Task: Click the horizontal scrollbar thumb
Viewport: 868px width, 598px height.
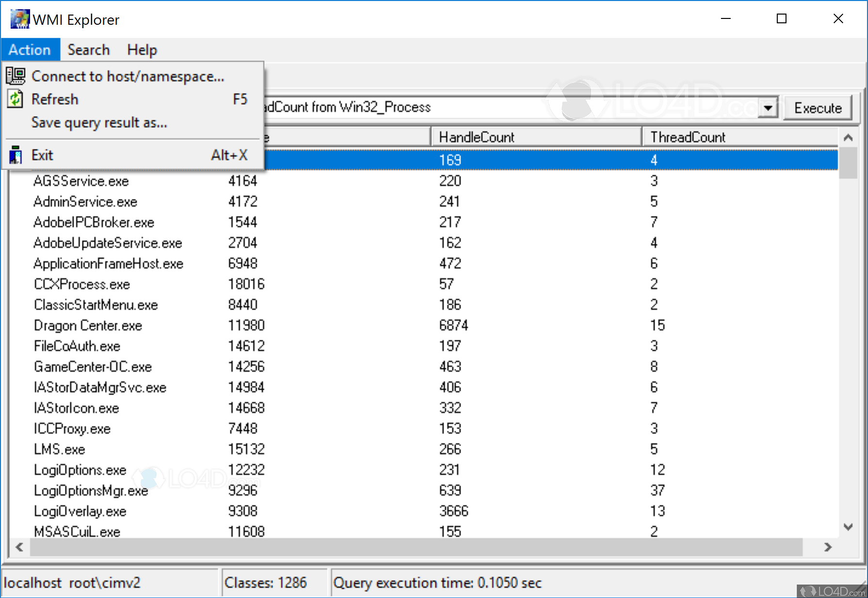Action: pyautogui.click(x=416, y=547)
